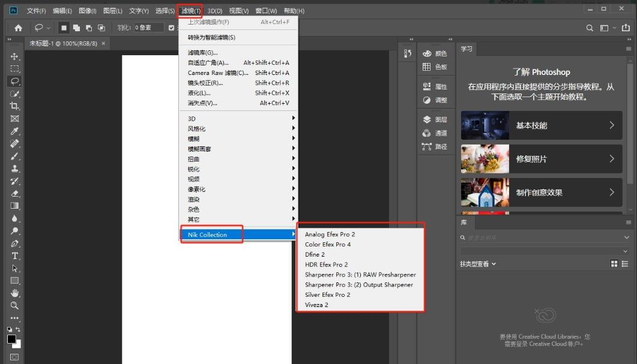Click the 羽化 feather value field
Screen dimensions: 637x364
[x=149, y=28]
